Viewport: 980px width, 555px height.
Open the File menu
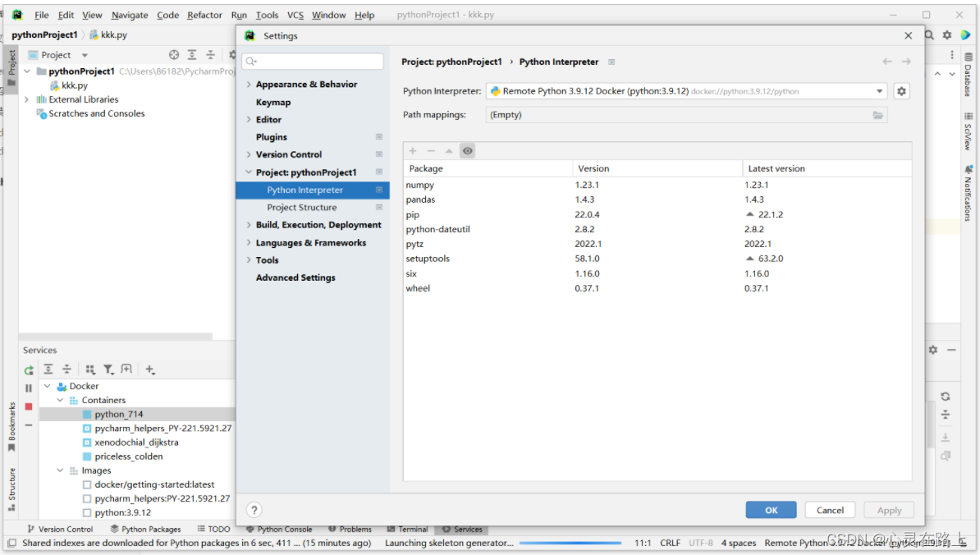(x=41, y=15)
